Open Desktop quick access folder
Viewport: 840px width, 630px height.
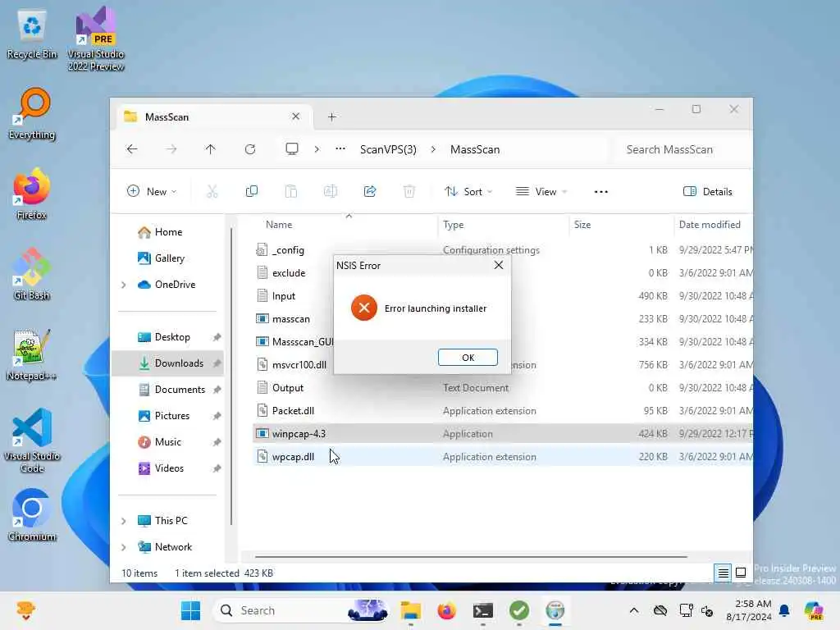tap(172, 337)
